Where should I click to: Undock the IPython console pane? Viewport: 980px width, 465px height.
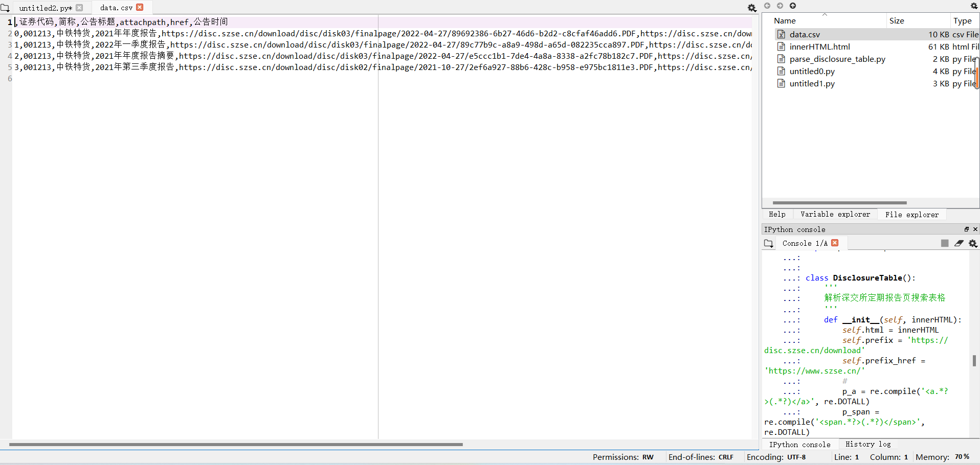(x=967, y=229)
